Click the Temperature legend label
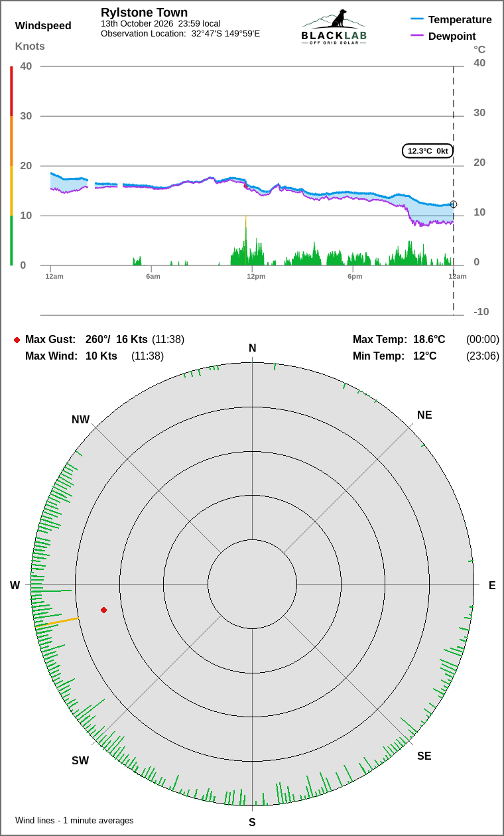The width and height of the screenshot is (504, 836). [460, 19]
